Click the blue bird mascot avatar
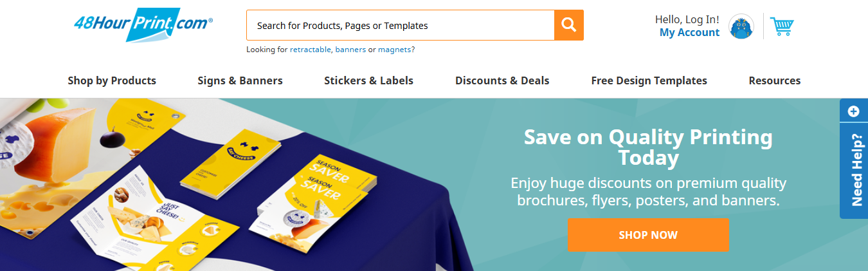The height and width of the screenshot is (271, 868). tap(741, 27)
